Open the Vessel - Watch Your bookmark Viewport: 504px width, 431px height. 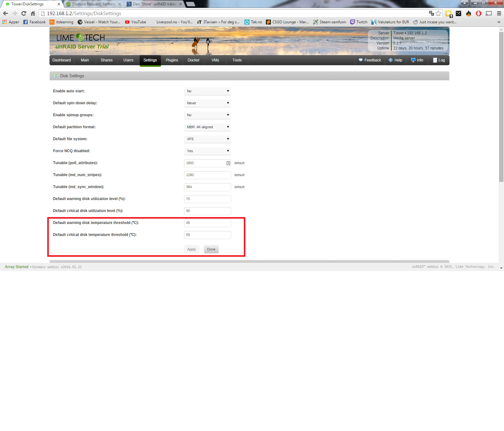[99, 22]
